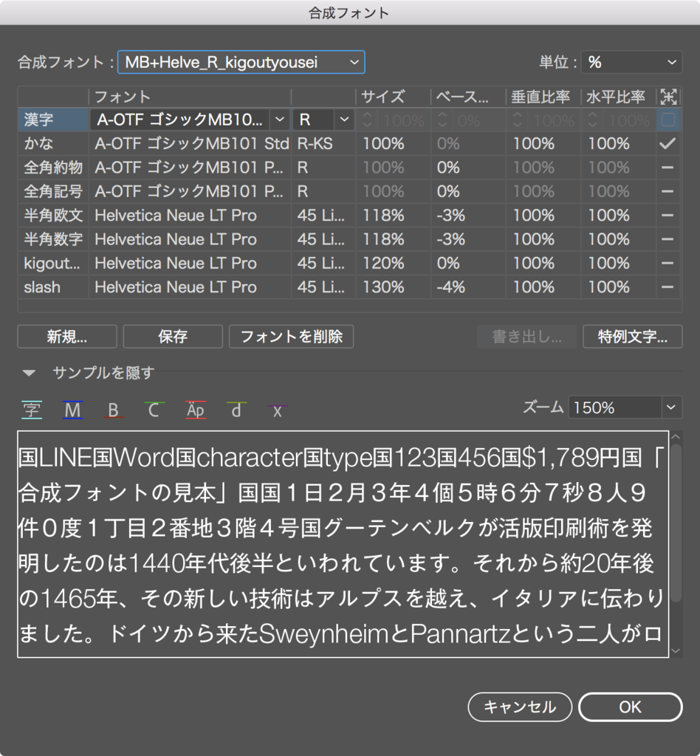Image resolution: width=700 pixels, height=756 pixels.
Task: Toggle the C cap height sample icon
Action: tap(154, 410)
